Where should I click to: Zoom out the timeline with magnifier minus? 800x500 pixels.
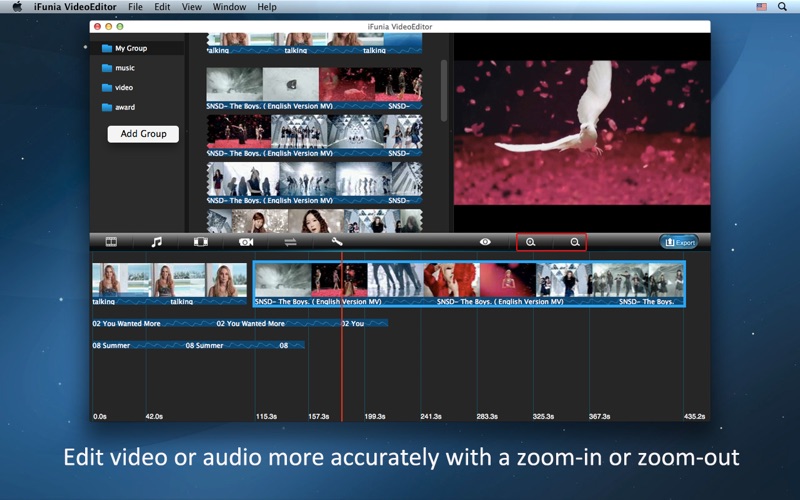tap(575, 242)
